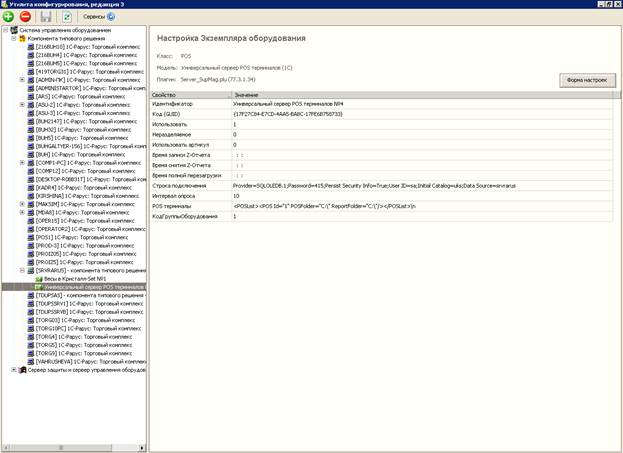Click the Весы в Кристалл-Set scale icon
This screenshot has height=453, width=623.
click(x=39, y=279)
